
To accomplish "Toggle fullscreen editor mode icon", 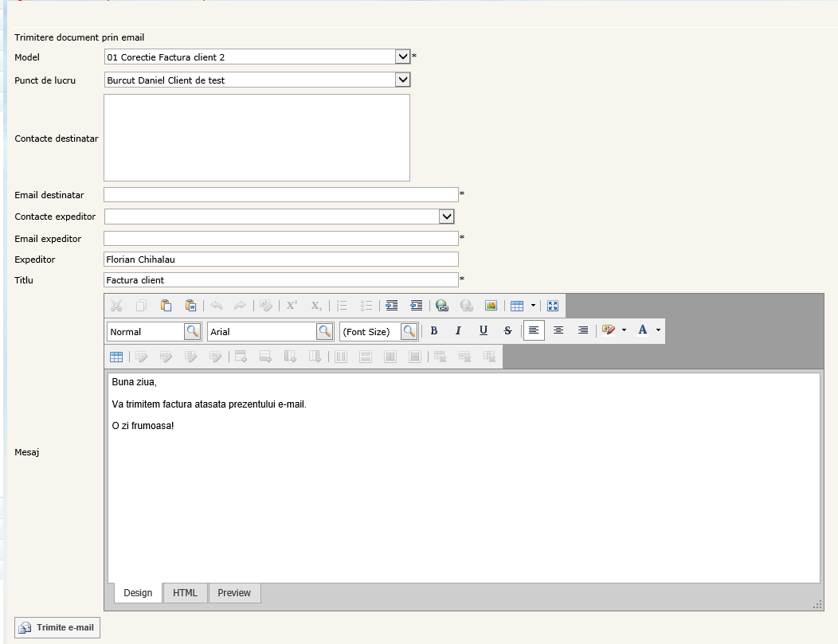I will [553, 306].
